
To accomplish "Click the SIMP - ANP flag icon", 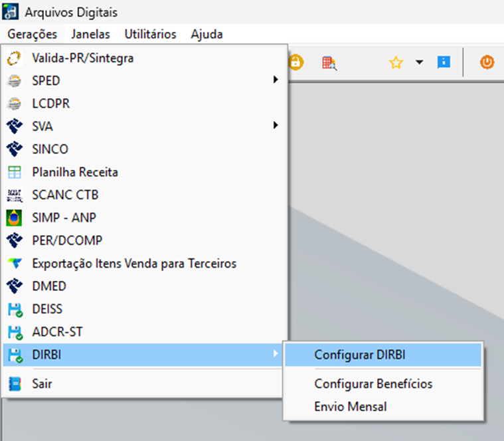I will [x=14, y=218].
